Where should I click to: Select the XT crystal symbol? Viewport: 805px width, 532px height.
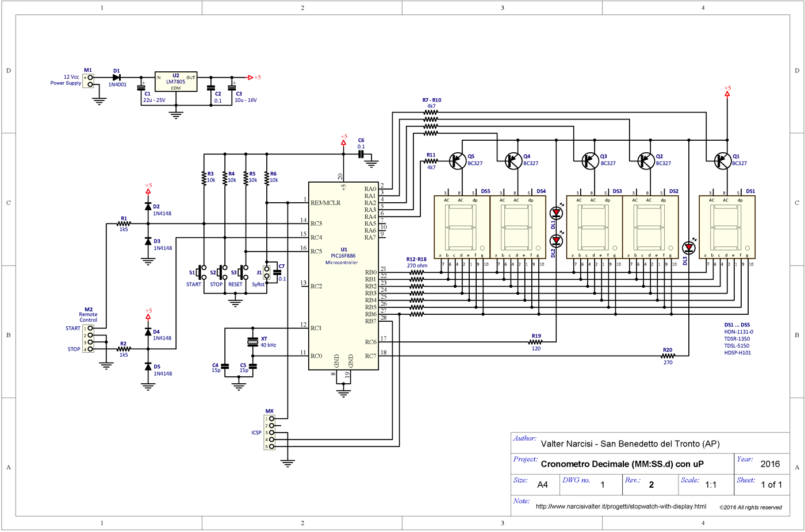(252, 342)
